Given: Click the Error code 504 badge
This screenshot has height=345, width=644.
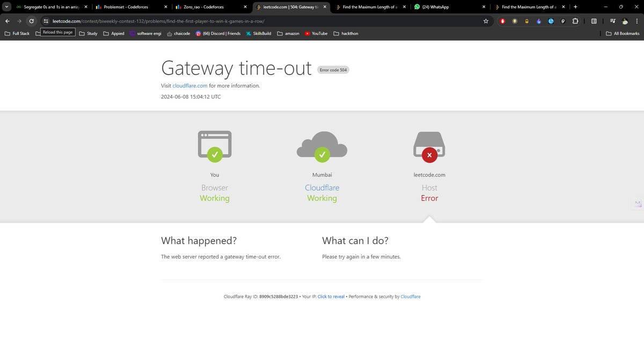Looking at the screenshot, I should (333, 70).
